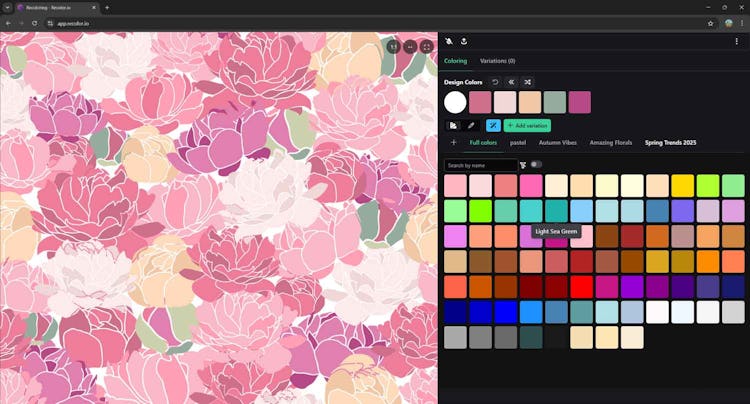Pick the dodger blue palette swatch
This screenshot has width=750, height=404.
(x=531, y=312)
